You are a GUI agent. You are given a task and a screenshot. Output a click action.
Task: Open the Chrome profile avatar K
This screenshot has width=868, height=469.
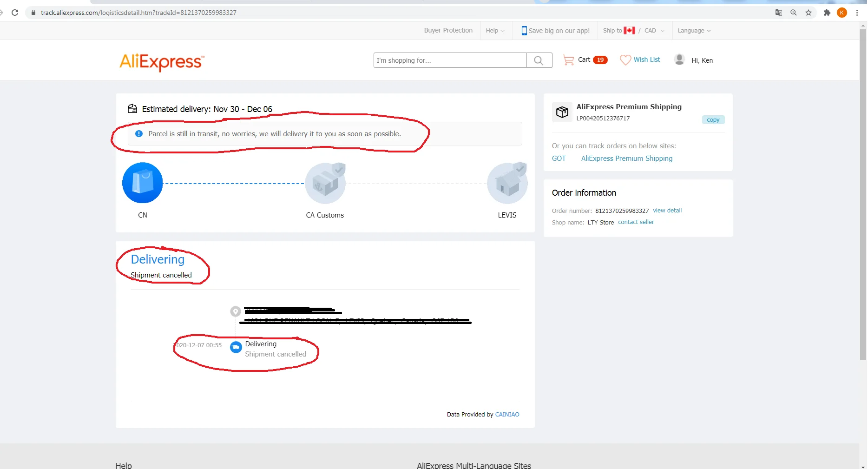coord(842,13)
